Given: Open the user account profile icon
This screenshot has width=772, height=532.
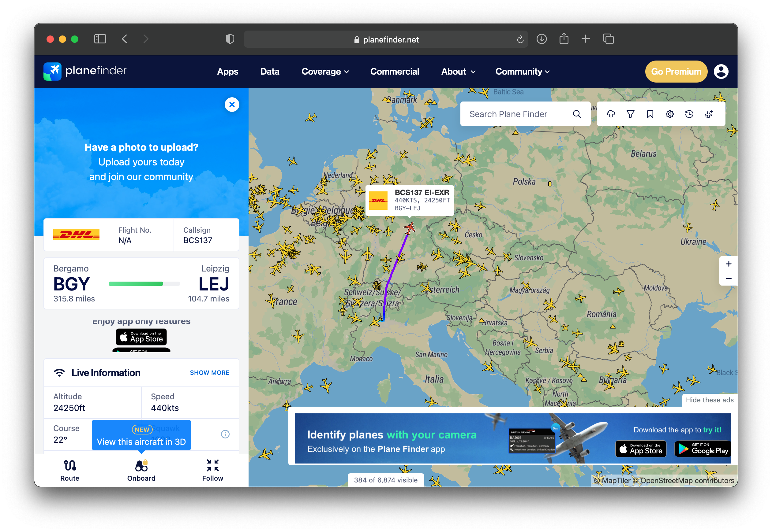Looking at the screenshot, I should tap(721, 71).
